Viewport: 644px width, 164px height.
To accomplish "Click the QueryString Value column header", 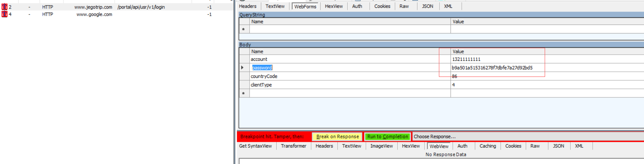I will click(x=547, y=22).
